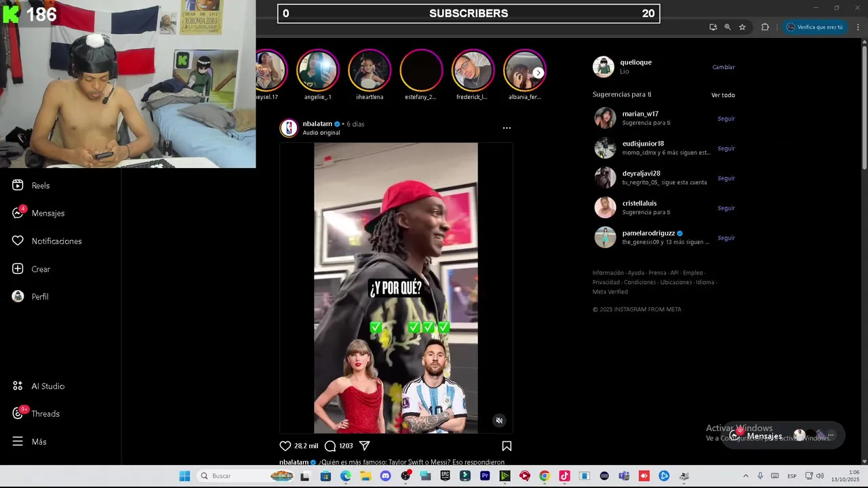Unmute the video with the speaker icon

tap(499, 420)
